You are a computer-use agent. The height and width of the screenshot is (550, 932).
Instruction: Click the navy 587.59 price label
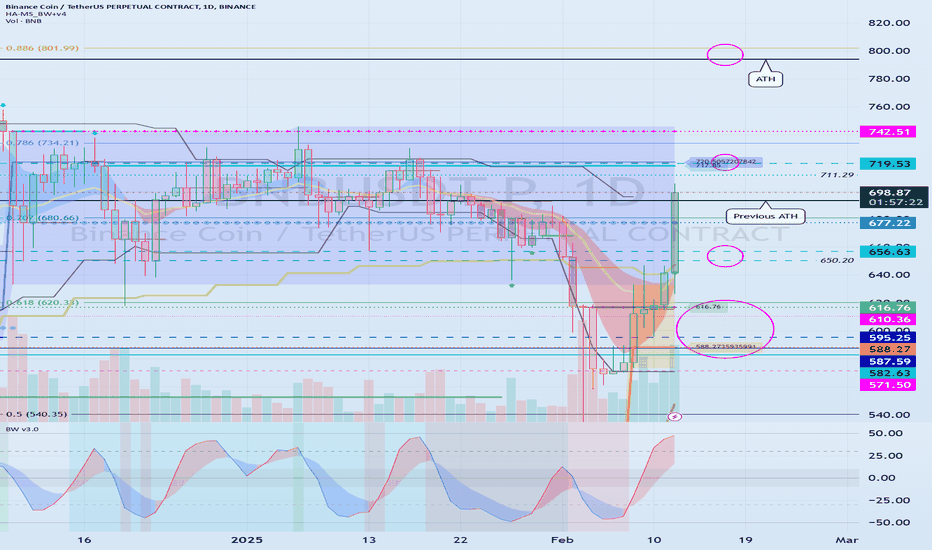tap(888, 362)
